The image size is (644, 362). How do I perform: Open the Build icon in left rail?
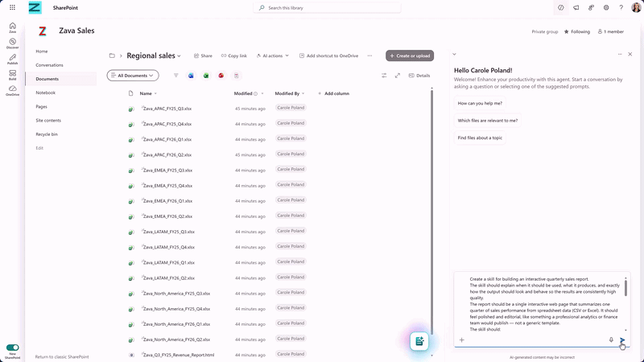pyautogui.click(x=12, y=75)
